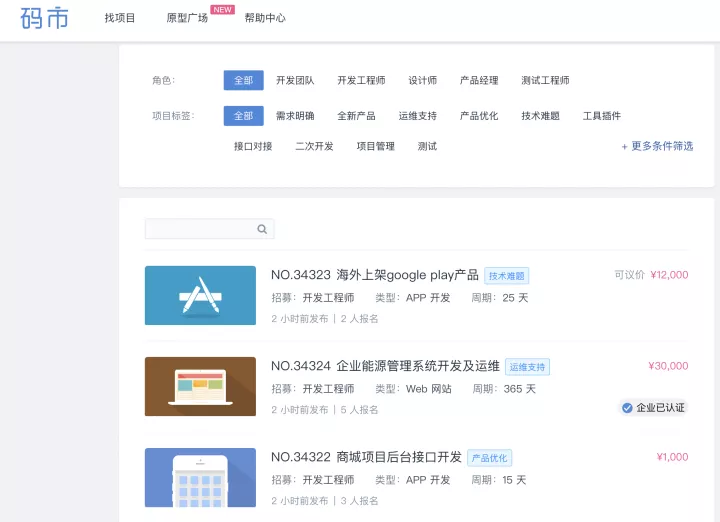Click the 5 人报名 text
The height and width of the screenshot is (522, 720).
coord(360,410)
